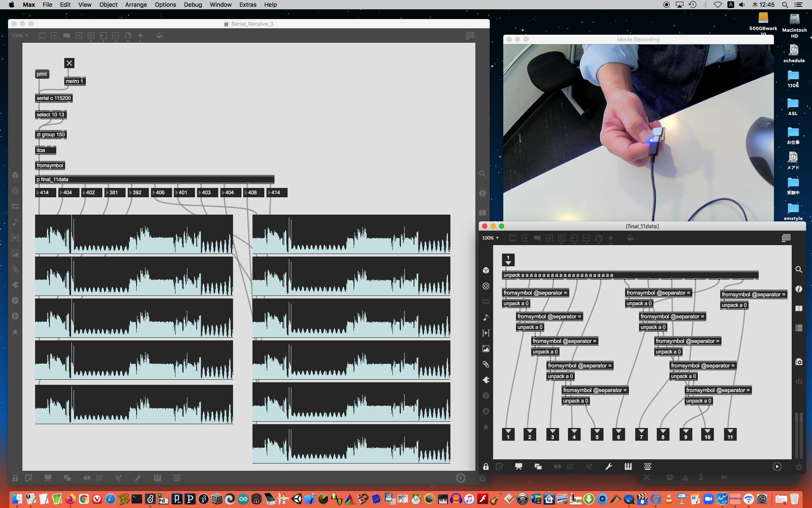This screenshot has height=508, width=812.
Task: Open the macOS input source menu
Action: tap(730, 5)
